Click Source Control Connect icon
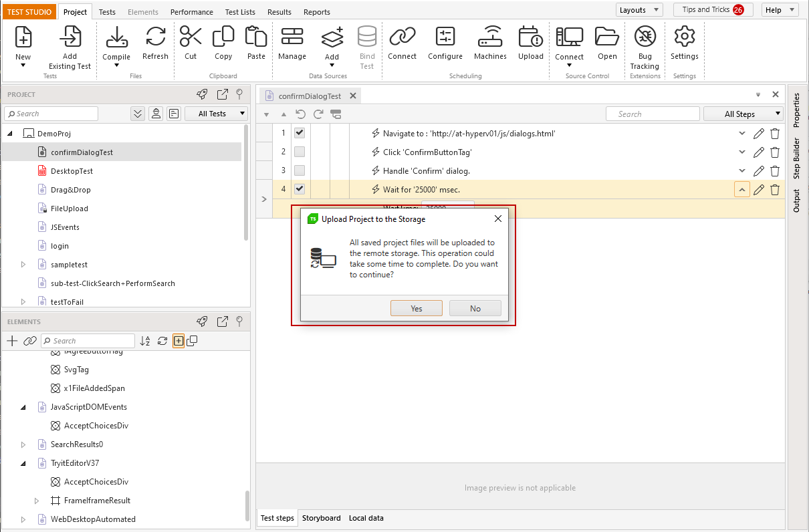This screenshot has width=809, height=532. tap(570, 37)
